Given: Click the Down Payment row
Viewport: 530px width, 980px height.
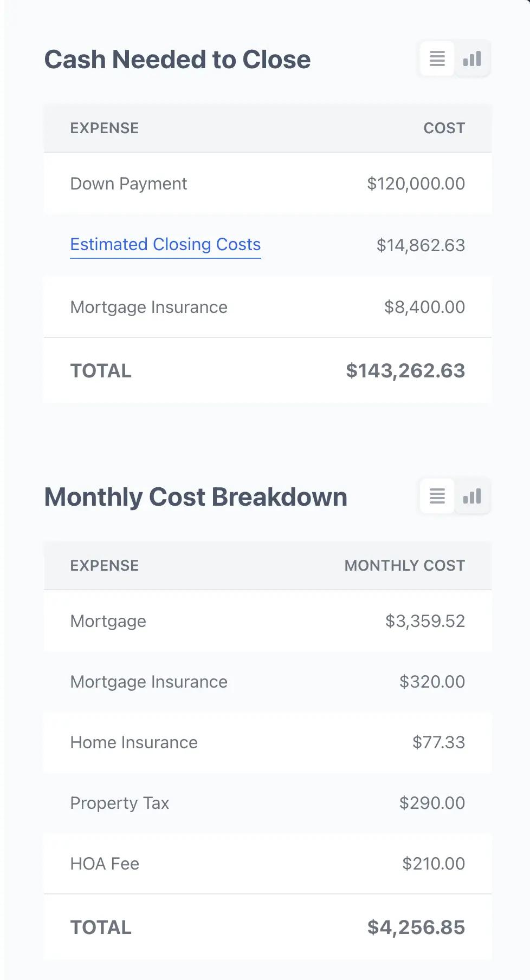Looking at the screenshot, I should coord(268,184).
